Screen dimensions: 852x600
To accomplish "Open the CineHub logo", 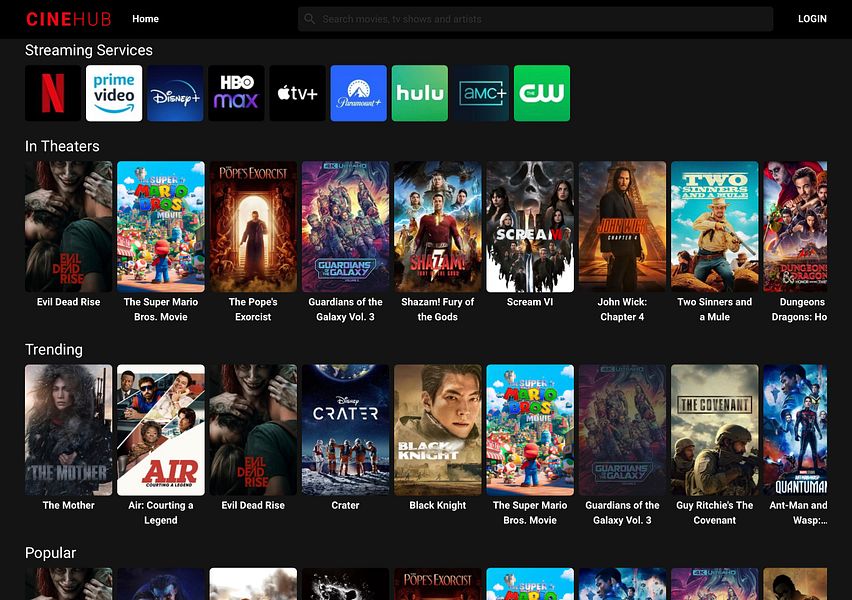I will [67, 18].
